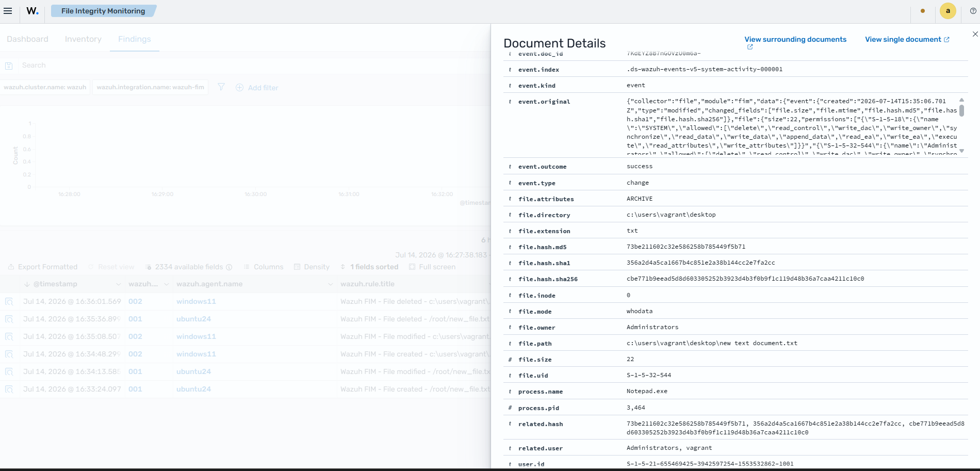This screenshot has width=980, height=471.
Task: Inspect document row 16:34:48.299
Action: click(9, 354)
